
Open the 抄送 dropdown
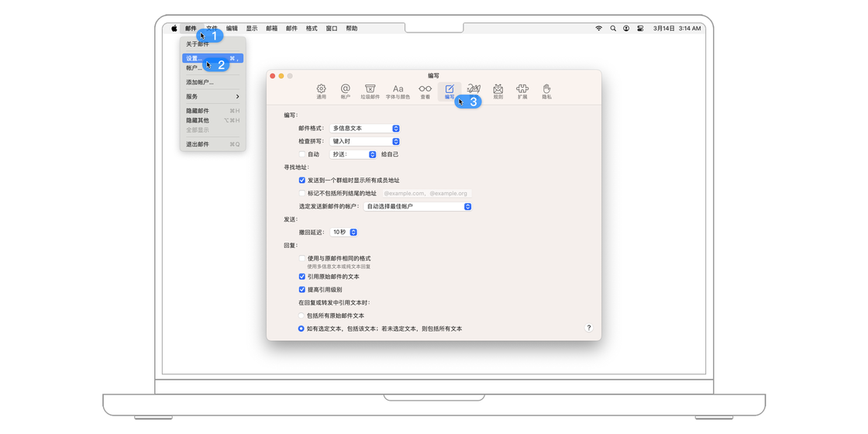point(353,154)
